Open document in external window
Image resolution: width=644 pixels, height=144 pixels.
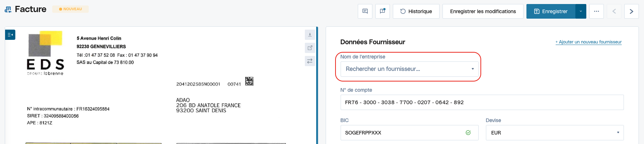point(310,48)
